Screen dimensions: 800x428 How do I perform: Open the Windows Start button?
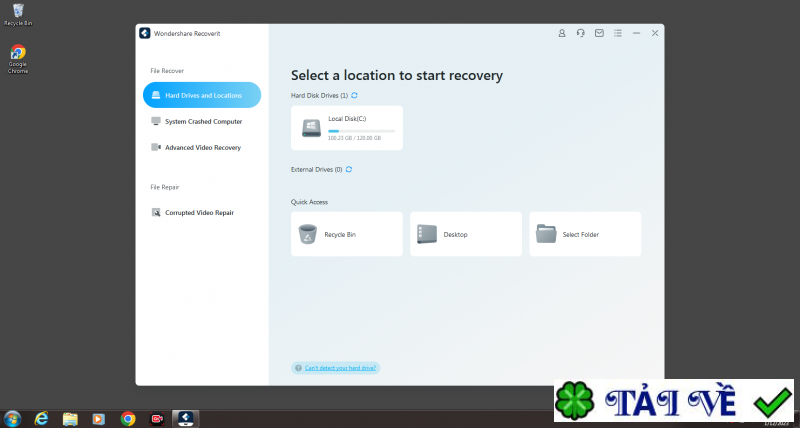(12, 419)
